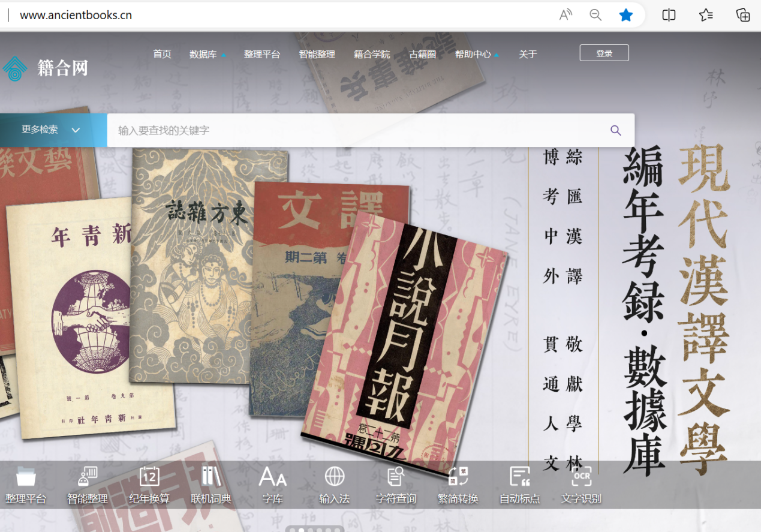Click the zoom out magnifier in address bar
Viewport: 761px width, 532px height.
point(595,15)
